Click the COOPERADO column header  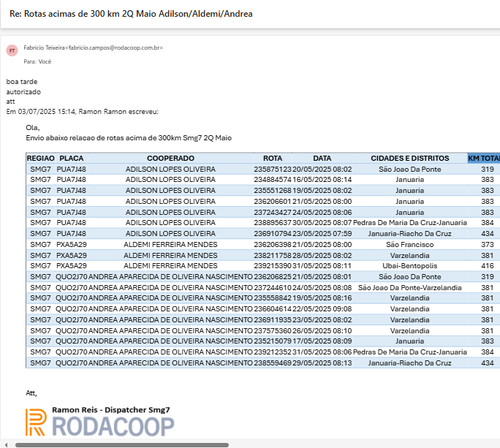coord(170,158)
